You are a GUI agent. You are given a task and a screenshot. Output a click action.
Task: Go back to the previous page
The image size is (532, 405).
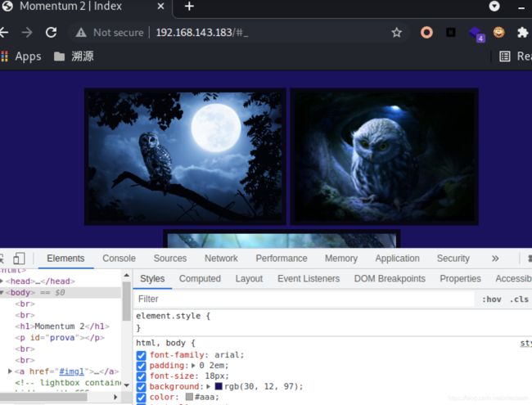[4, 33]
